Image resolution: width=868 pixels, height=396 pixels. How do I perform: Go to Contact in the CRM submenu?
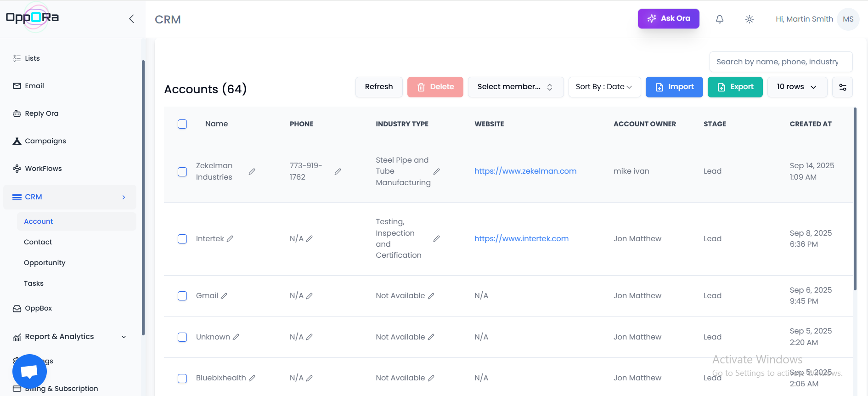coord(38,242)
